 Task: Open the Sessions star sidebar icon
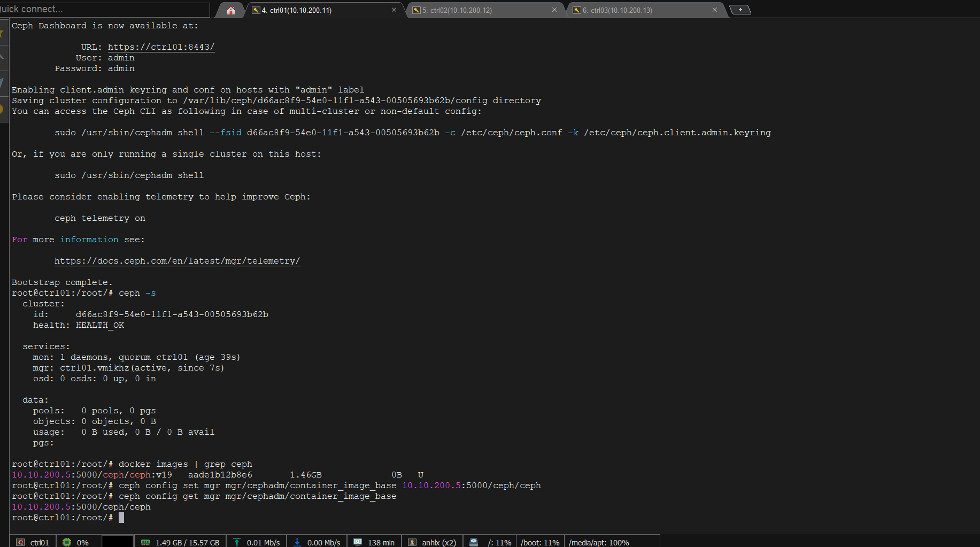pos(3,34)
